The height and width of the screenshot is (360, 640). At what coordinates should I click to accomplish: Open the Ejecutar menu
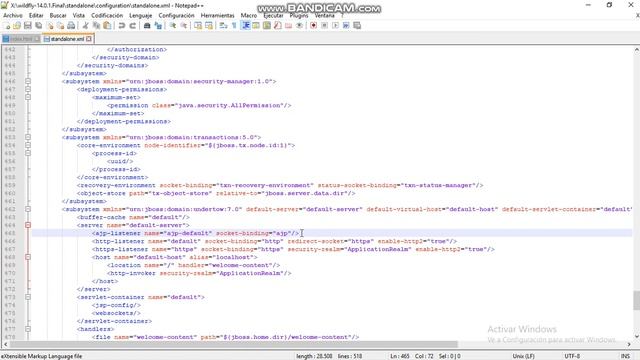click(273, 15)
